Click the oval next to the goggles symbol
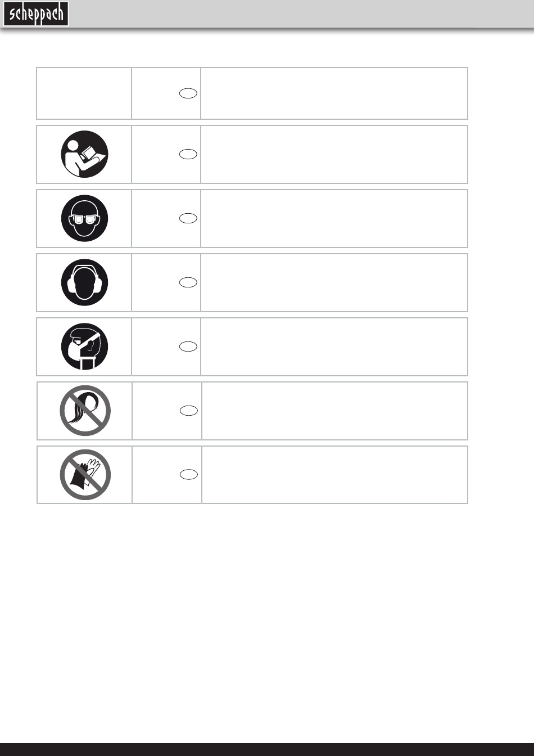Screen dimensions: 534x756 point(188,219)
